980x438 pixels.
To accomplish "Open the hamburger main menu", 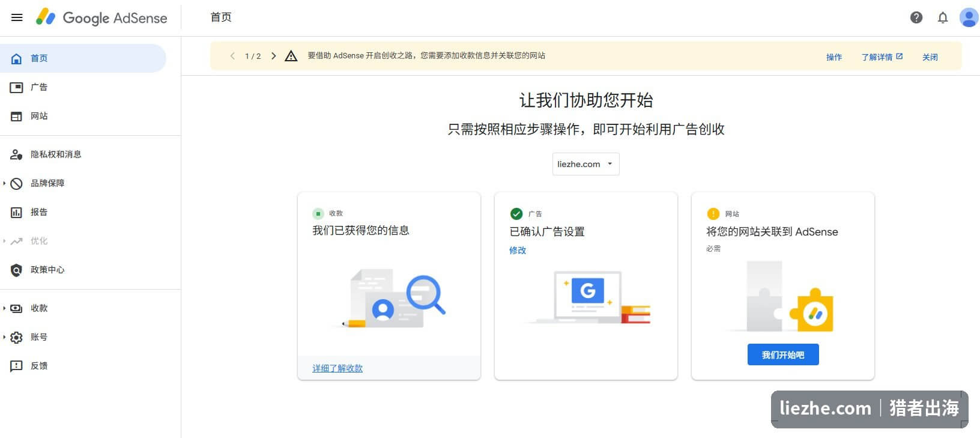I will click(x=17, y=17).
